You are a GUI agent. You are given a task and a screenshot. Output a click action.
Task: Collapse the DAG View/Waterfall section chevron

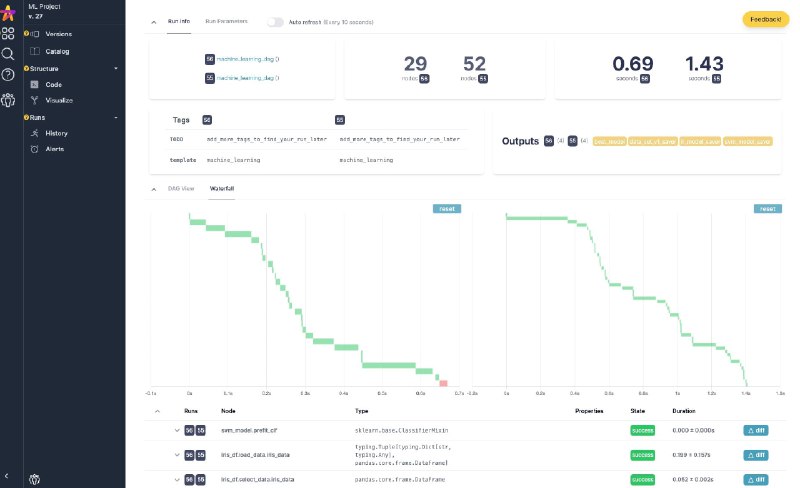pos(153,188)
